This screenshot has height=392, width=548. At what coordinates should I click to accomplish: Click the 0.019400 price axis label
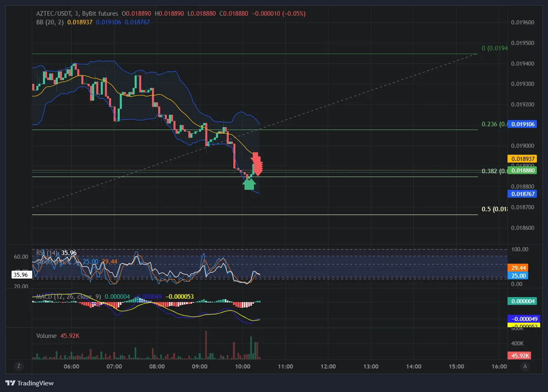[x=522, y=64]
